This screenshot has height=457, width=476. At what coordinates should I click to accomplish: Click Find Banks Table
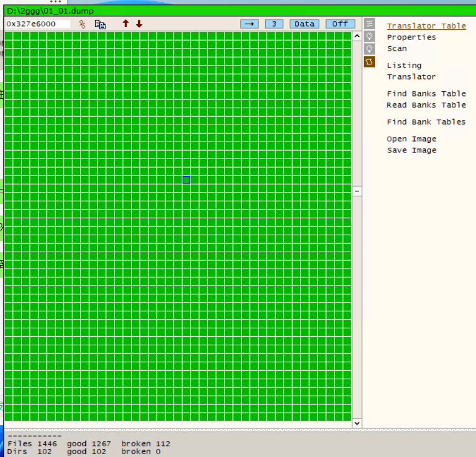click(426, 94)
